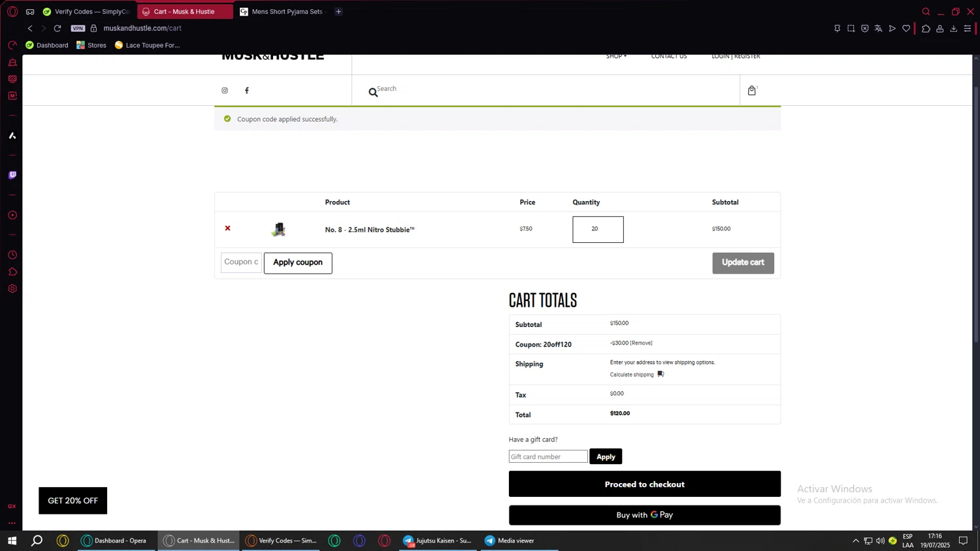Click the URL muskandhustle.com/cart
The image size is (980, 551).
[x=142, y=28]
